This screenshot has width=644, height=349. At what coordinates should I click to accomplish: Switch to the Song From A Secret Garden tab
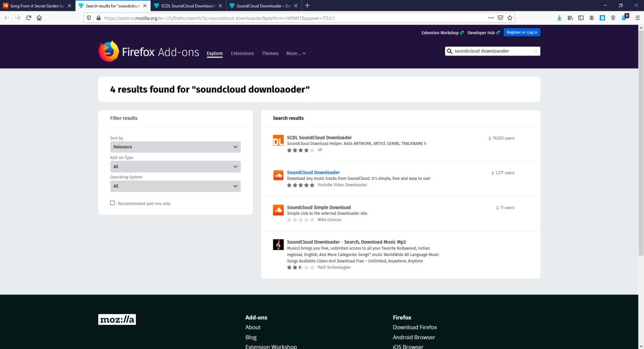37,6
